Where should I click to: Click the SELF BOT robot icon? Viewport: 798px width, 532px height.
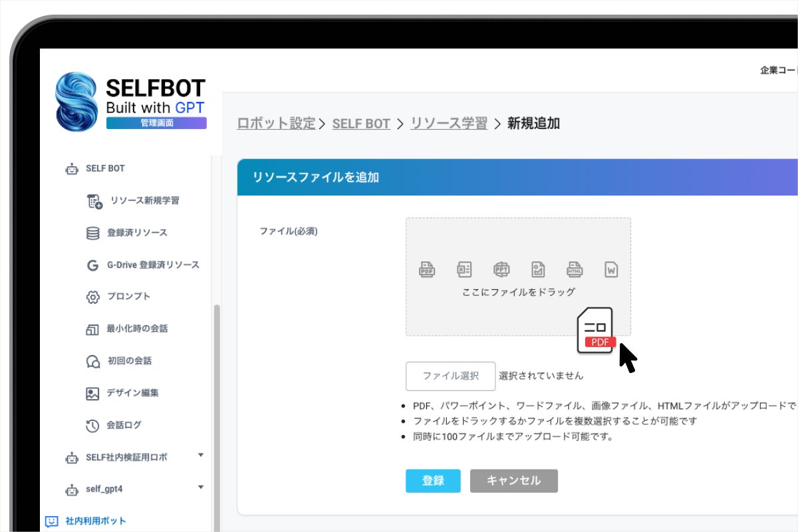[72, 169]
